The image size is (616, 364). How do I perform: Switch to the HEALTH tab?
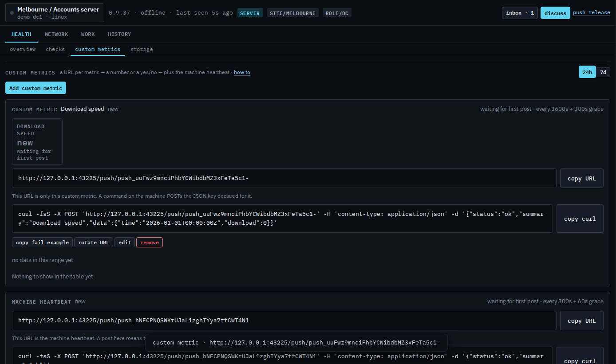(21, 34)
